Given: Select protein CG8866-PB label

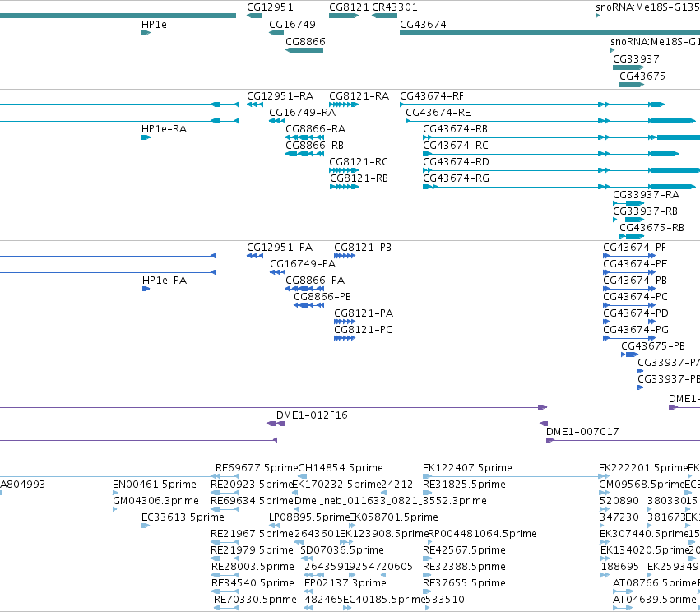Looking at the screenshot, I should tap(322, 297).
